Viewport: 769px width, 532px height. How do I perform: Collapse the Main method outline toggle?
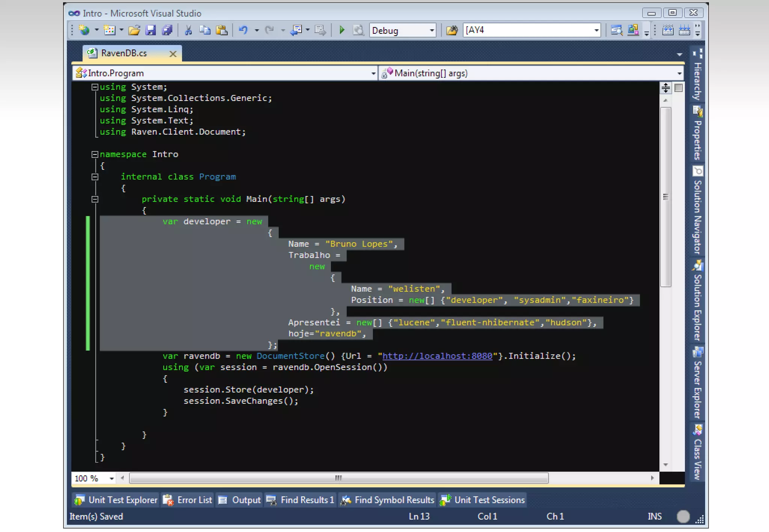95,199
